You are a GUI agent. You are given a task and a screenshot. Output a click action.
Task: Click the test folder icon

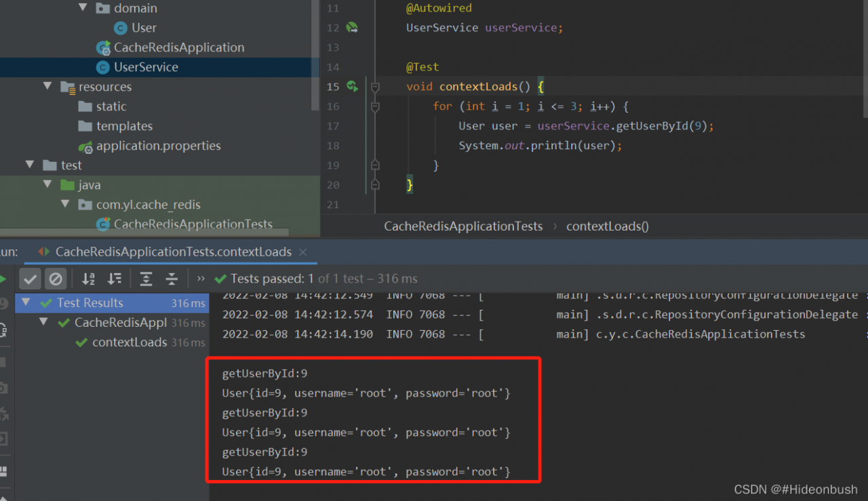[50, 165]
